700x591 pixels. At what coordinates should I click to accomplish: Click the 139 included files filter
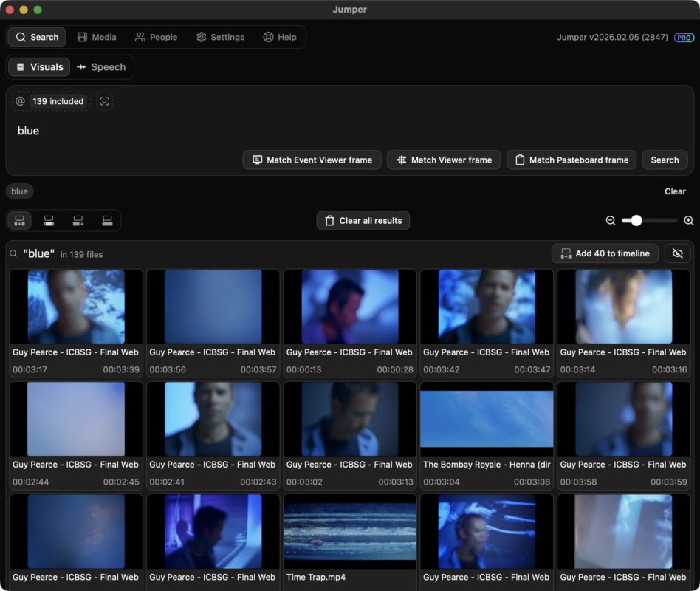(51, 101)
